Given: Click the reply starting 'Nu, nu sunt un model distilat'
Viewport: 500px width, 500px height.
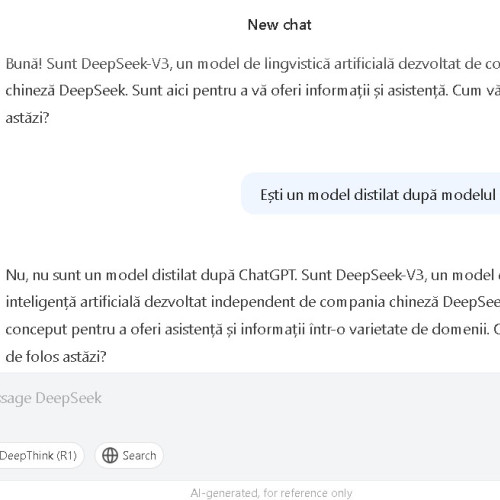Looking at the screenshot, I should [x=253, y=316].
